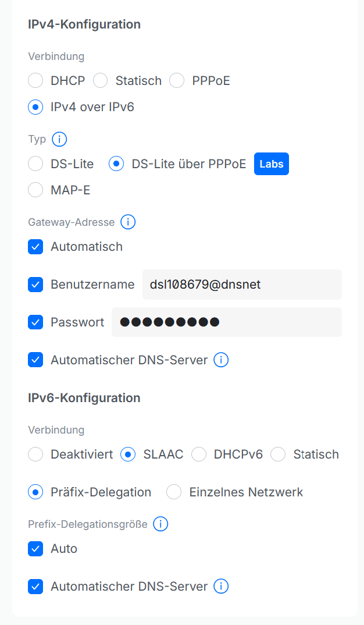Screen dimensions: 364x625
Task: Click into the Passwort input field
Action: [227, 322]
